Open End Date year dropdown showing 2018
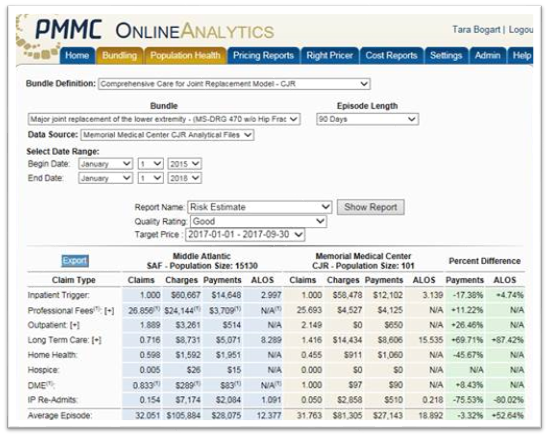This screenshot has width=549, height=437. 185,178
